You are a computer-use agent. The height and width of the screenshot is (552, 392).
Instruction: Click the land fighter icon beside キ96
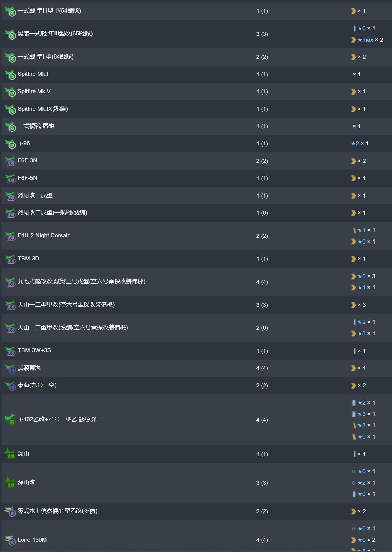click(x=11, y=144)
